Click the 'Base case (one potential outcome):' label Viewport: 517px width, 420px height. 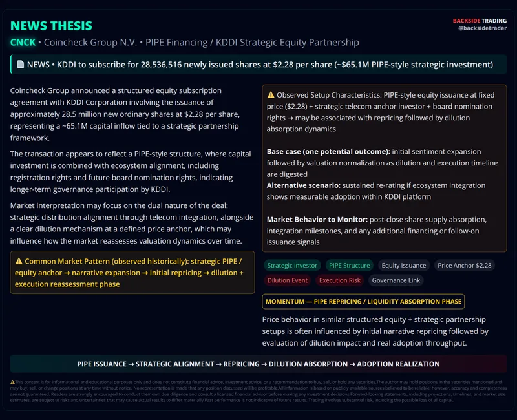coord(328,152)
